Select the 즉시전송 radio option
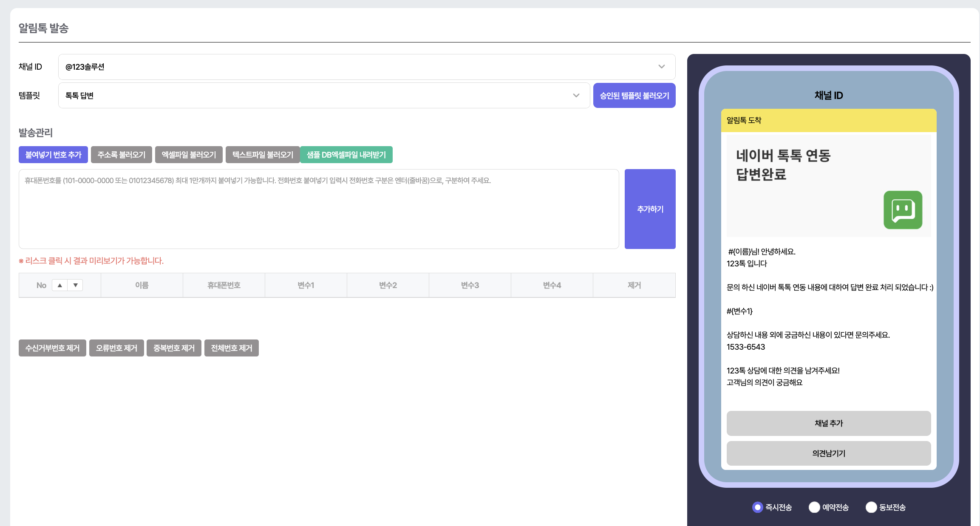 point(757,507)
